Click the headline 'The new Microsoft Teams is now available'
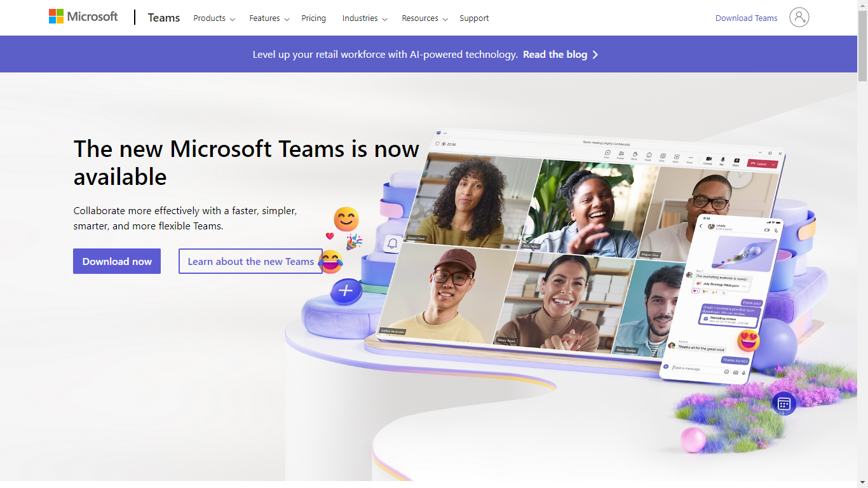 click(247, 163)
